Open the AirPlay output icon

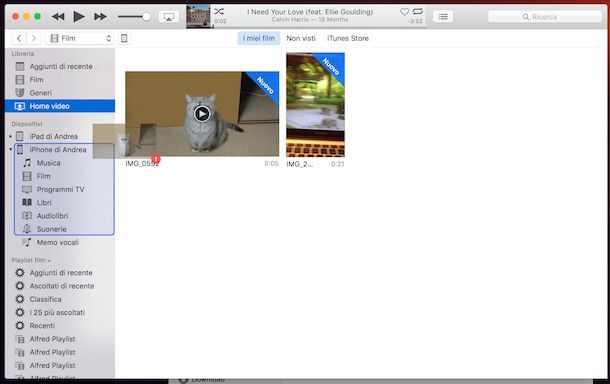[169, 17]
